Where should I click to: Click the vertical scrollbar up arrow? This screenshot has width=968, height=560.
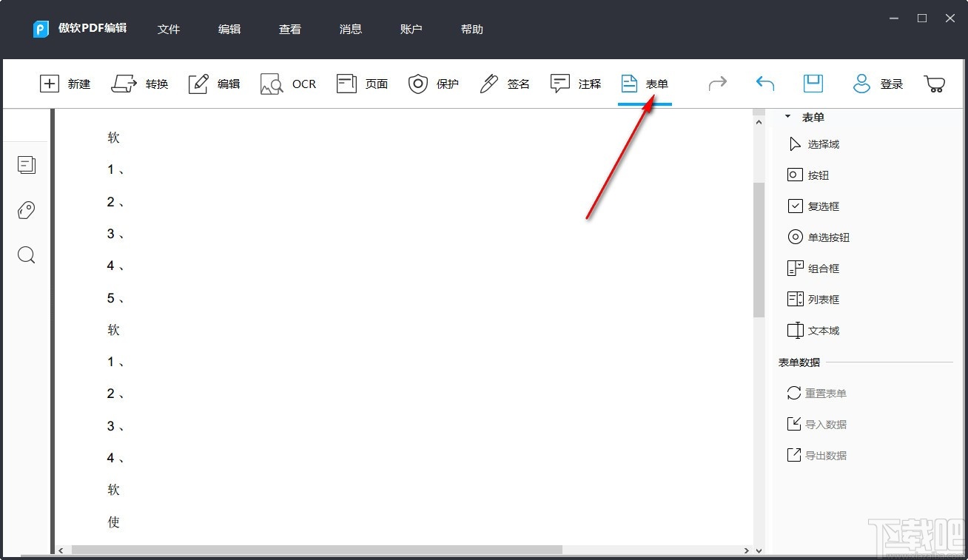tap(759, 121)
